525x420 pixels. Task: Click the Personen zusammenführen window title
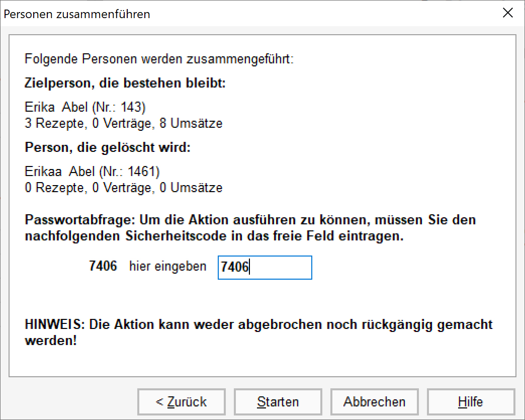[77, 14]
